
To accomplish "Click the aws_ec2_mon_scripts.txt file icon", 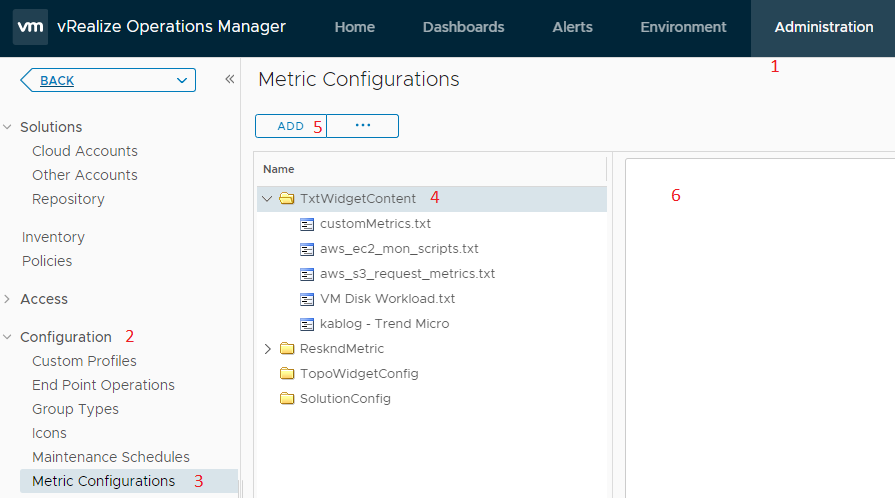I will [x=307, y=249].
